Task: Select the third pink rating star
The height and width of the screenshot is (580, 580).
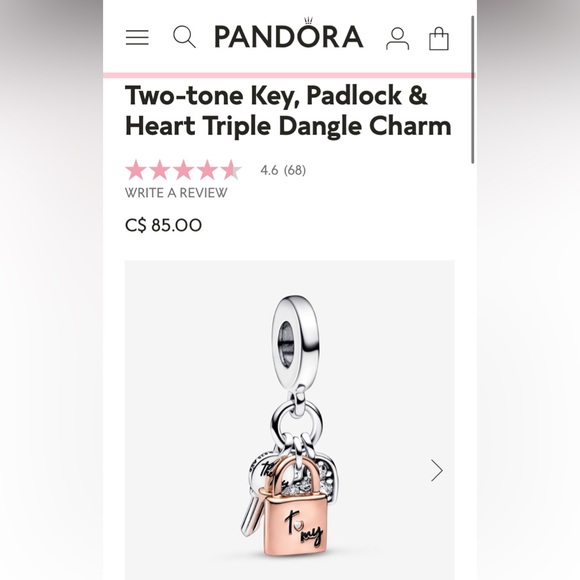Action: tap(183, 170)
